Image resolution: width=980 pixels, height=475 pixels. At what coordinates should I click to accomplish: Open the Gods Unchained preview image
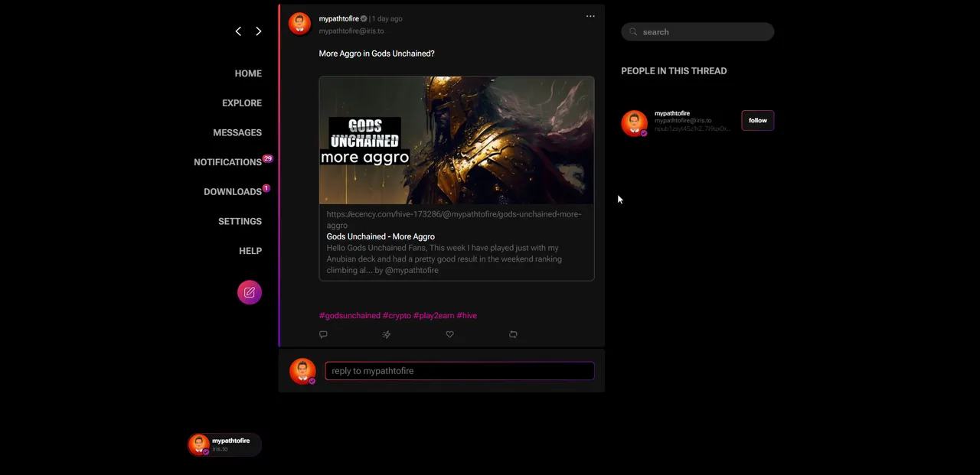[x=456, y=140]
